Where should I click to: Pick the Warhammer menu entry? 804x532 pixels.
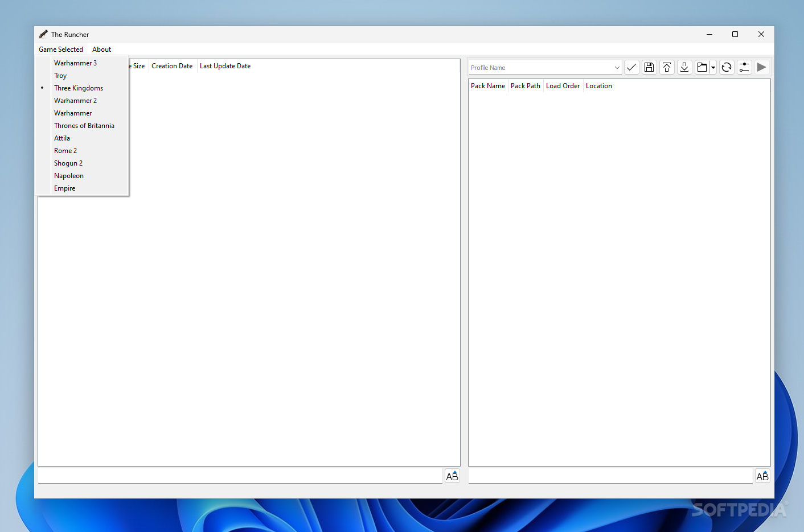pos(83,113)
